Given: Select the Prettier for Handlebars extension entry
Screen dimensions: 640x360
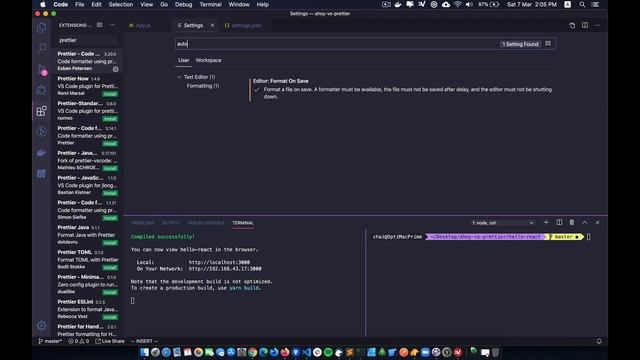Looking at the screenshot, I should tap(87, 330).
